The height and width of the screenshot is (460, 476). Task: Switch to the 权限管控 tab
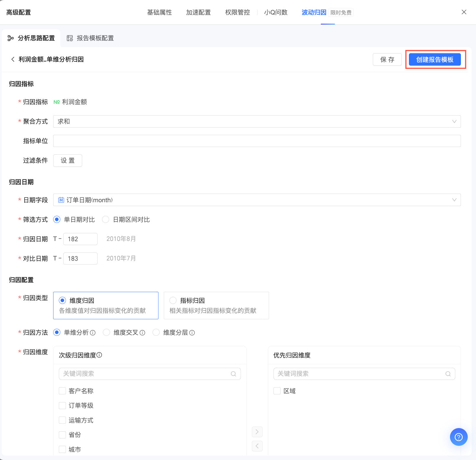pyautogui.click(x=237, y=12)
